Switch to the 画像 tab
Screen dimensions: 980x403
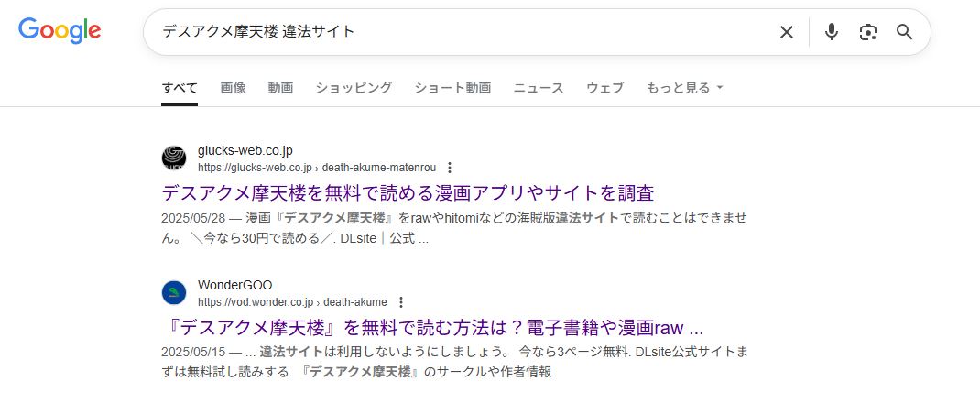[234, 88]
